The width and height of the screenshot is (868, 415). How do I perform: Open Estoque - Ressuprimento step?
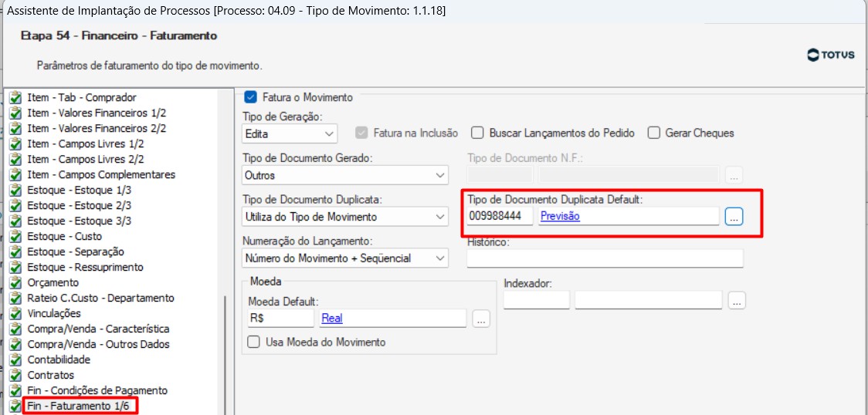tap(85, 268)
